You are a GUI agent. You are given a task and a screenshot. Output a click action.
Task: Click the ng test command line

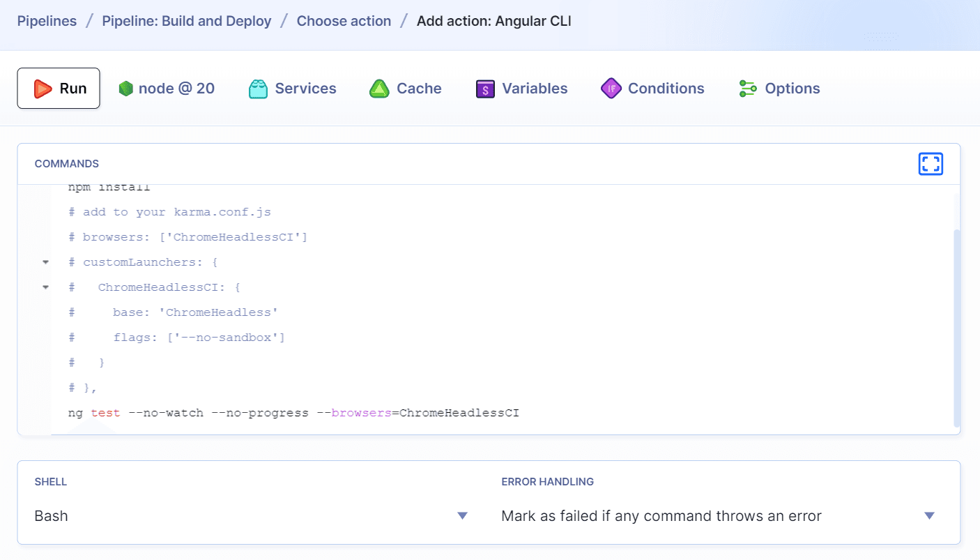point(293,412)
